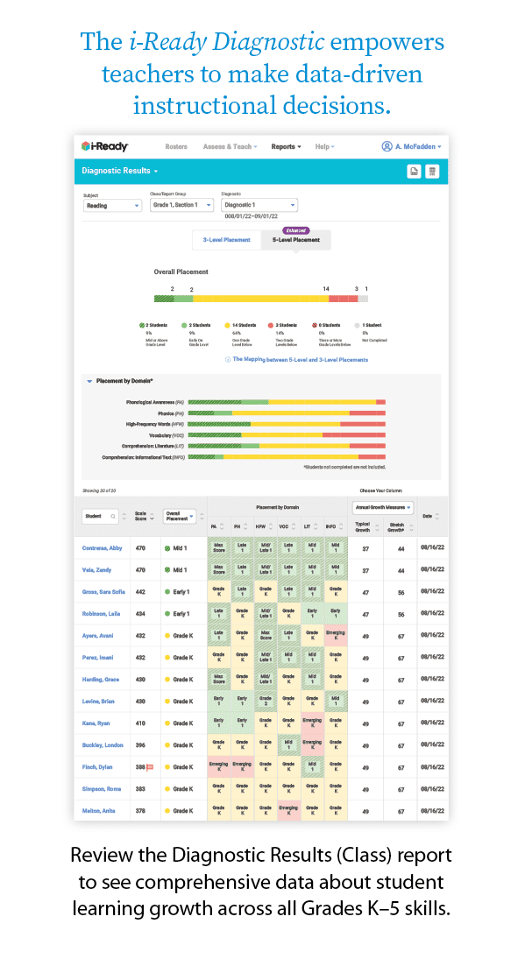This screenshot has width=525, height=980.
Task: Sort by Stretch Growth column
Action: click(x=411, y=527)
